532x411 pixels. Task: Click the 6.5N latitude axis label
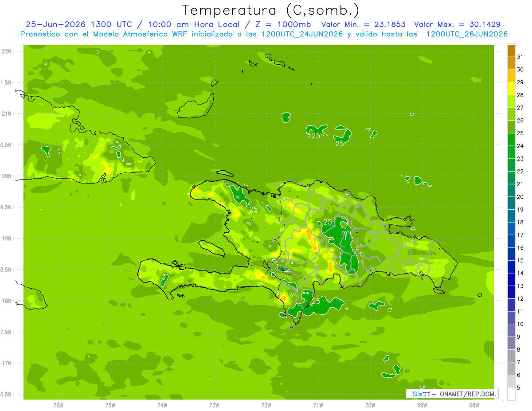tap(6, 394)
